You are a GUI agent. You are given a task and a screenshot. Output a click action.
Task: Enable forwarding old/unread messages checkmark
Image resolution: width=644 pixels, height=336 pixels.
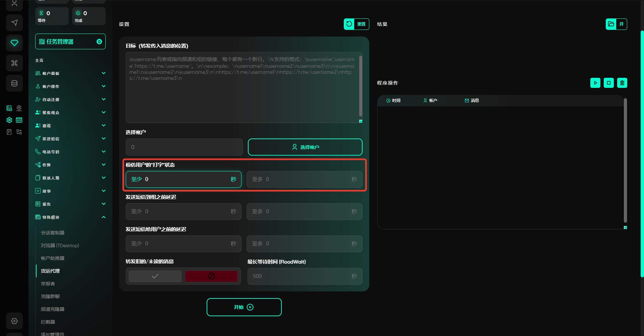pos(155,276)
